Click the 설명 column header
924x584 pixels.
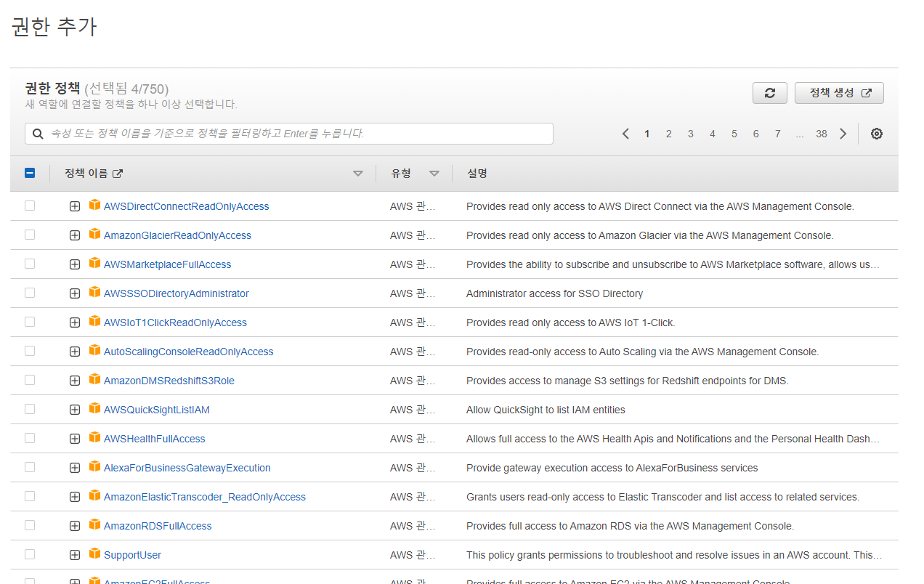[477, 174]
